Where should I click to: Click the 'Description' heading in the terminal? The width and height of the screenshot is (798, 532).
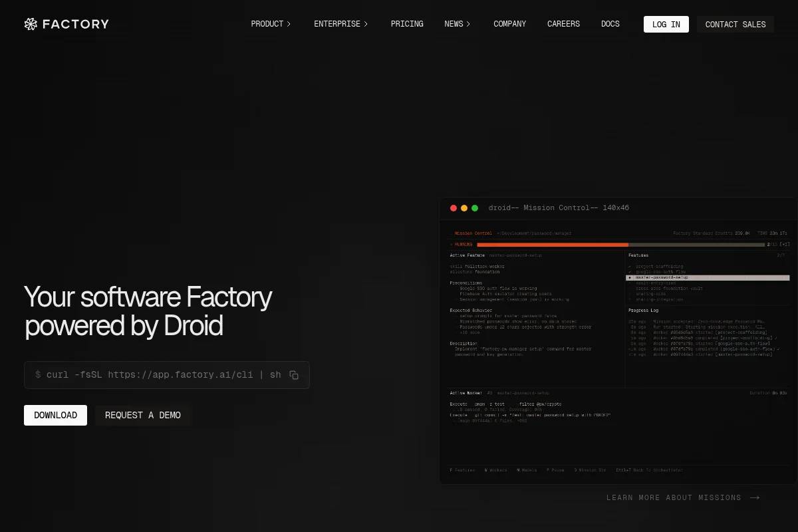click(464, 344)
